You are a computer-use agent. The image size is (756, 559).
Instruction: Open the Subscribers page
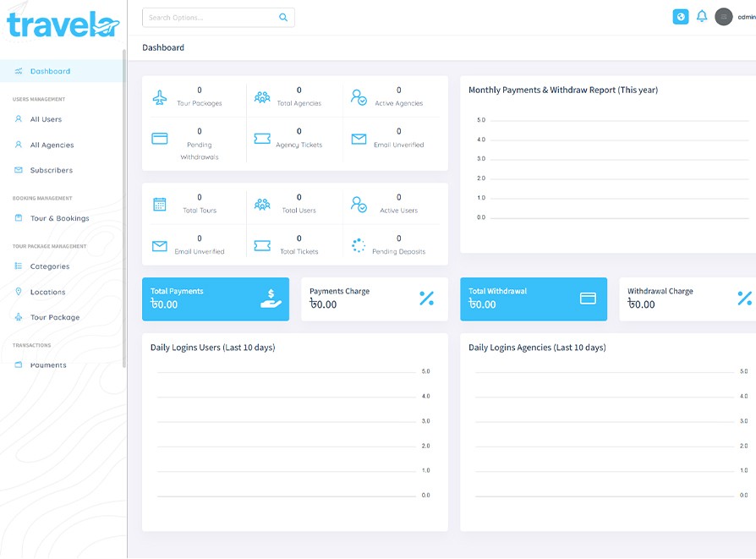[51, 170]
